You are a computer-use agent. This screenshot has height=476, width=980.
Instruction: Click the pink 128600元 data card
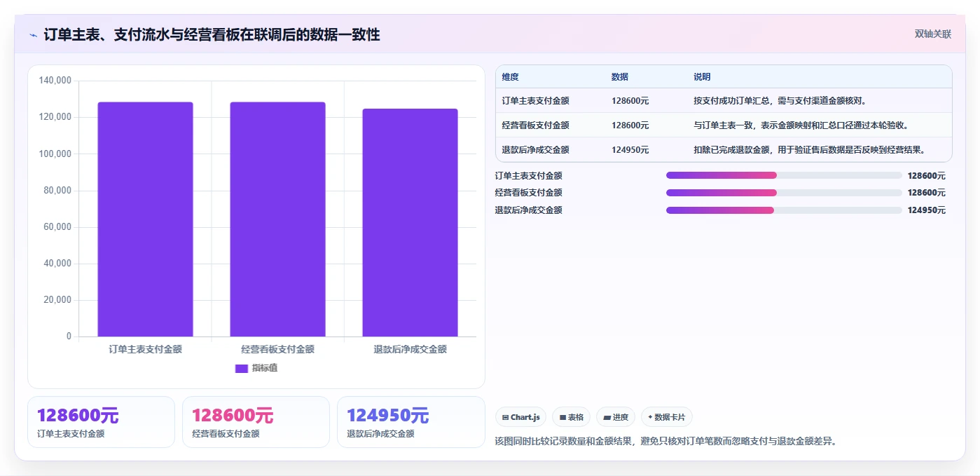tap(256, 422)
